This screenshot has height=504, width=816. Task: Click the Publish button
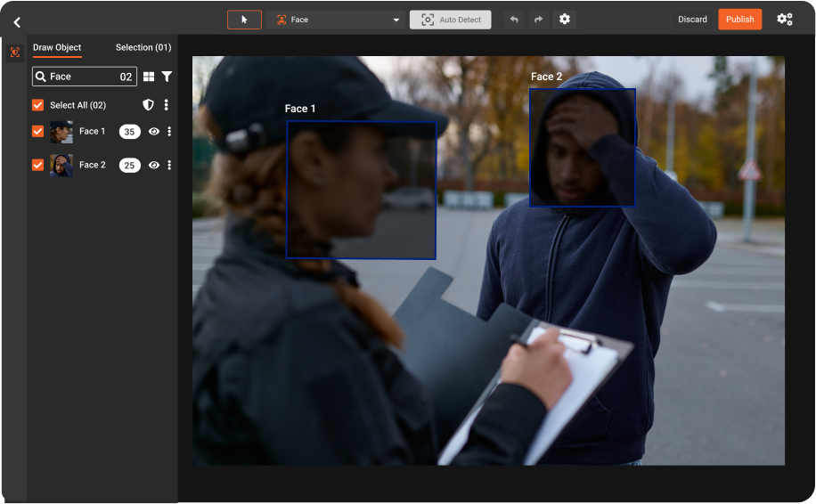(x=739, y=20)
